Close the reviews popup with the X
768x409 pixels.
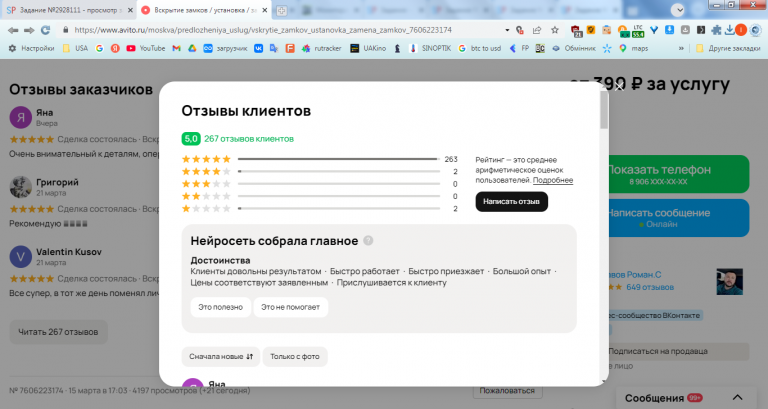[619, 87]
